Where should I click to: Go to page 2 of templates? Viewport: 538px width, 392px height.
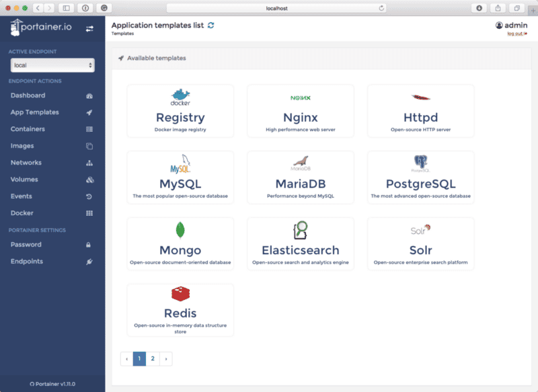coord(151,358)
